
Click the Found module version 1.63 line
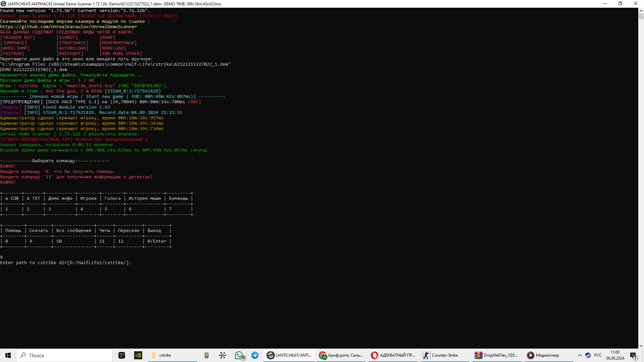point(55,107)
